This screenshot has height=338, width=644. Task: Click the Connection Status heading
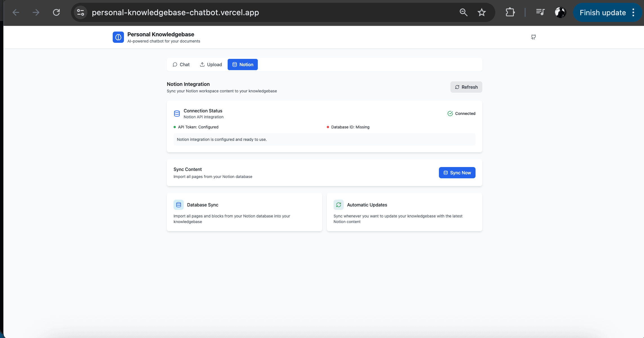point(203,111)
